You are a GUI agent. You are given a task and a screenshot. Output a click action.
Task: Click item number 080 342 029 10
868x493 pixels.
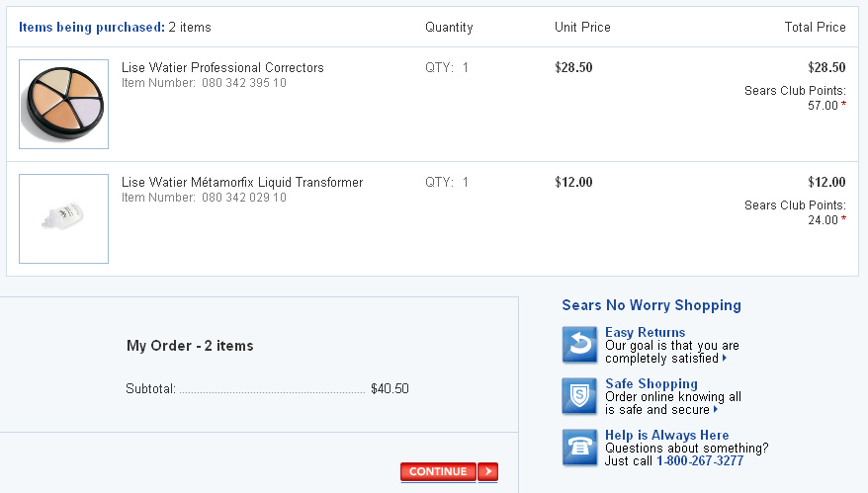point(243,198)
